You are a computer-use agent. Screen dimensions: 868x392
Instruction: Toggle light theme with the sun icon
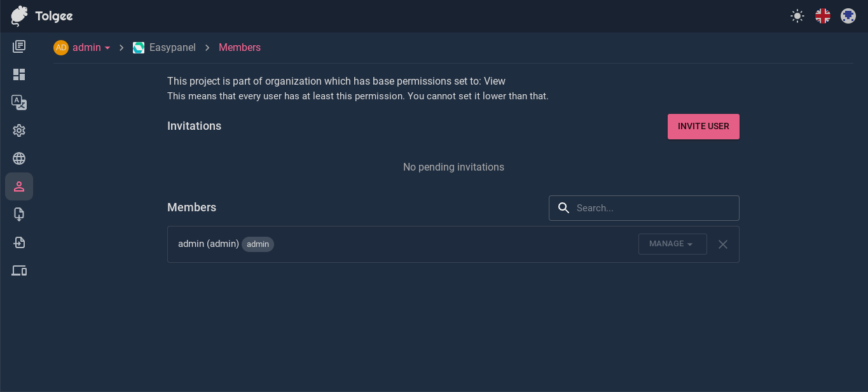(x=797, y=16)
